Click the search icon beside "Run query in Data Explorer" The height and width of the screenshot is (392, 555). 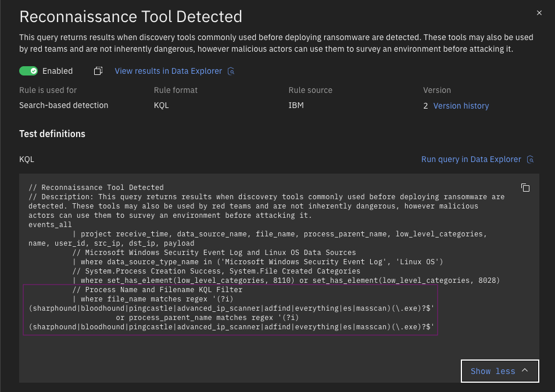[x=529, y=159]
